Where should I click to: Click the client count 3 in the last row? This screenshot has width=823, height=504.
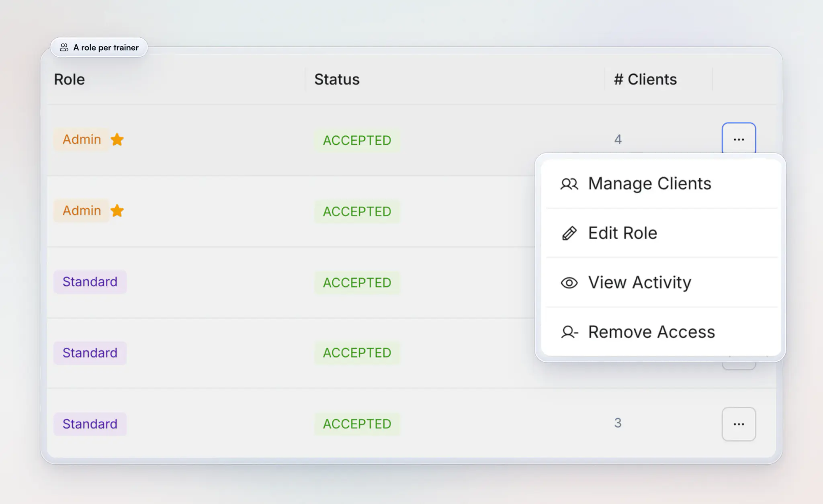click(618, 423)
